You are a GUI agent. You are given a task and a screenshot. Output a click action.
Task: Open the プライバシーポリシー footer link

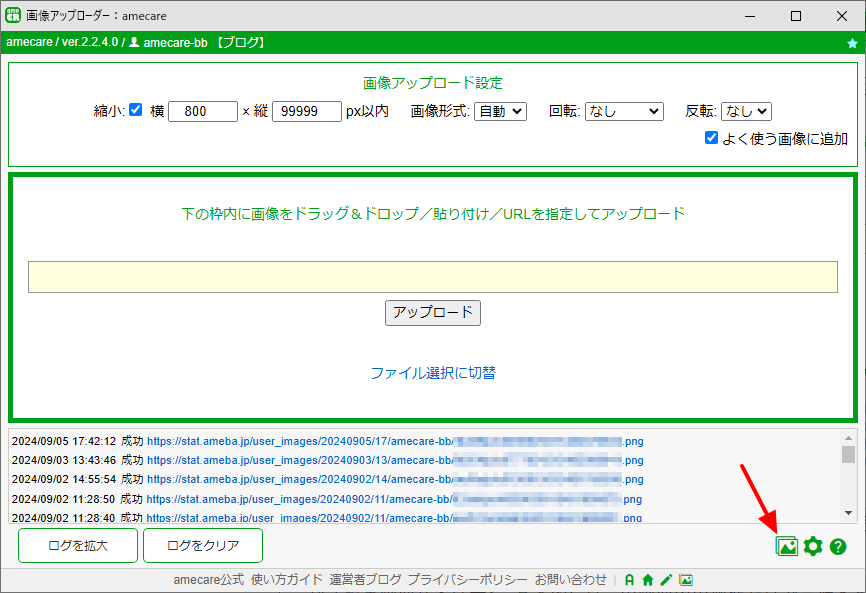pyautogui.click(x=468, y=580)
